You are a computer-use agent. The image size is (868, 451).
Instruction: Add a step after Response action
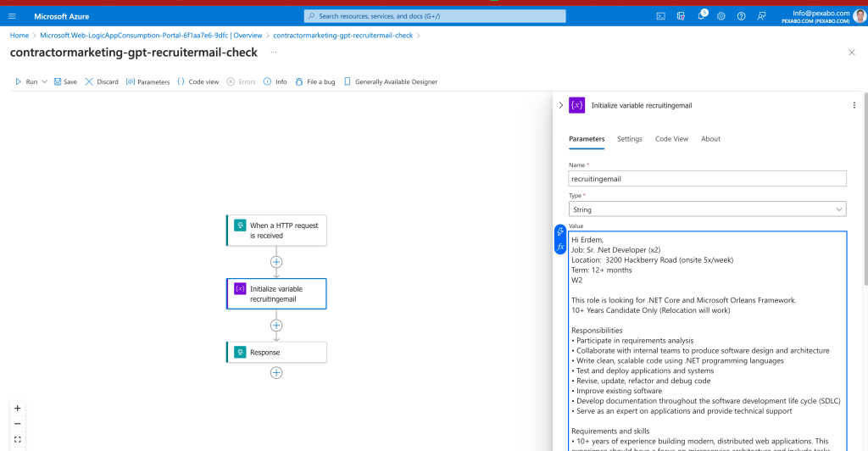(276, 373)
